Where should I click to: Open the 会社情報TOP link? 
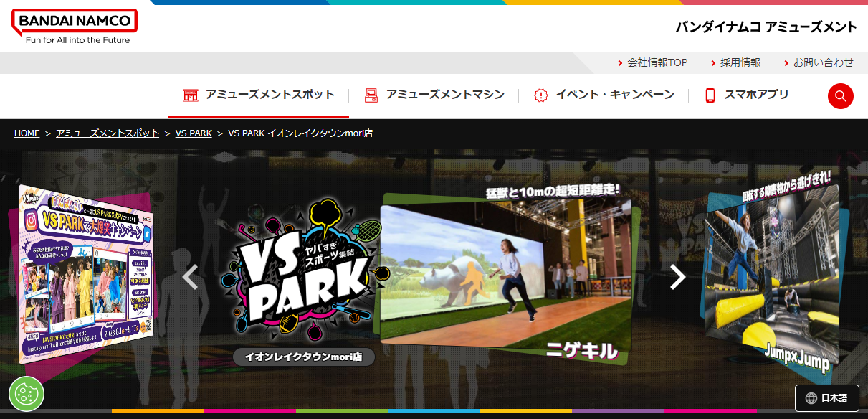pyautogui.click(x=657, y=63)
